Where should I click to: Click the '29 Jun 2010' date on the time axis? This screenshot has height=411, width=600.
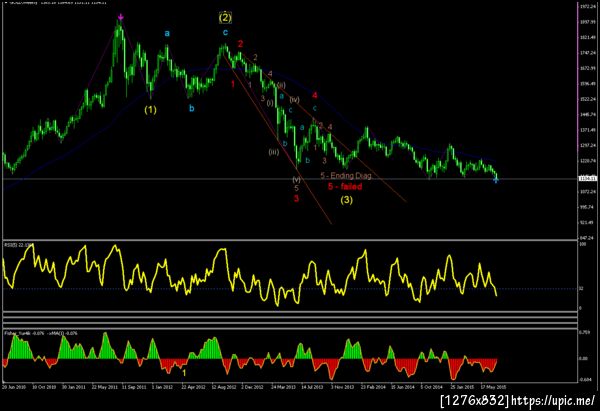tap(14, 387)
